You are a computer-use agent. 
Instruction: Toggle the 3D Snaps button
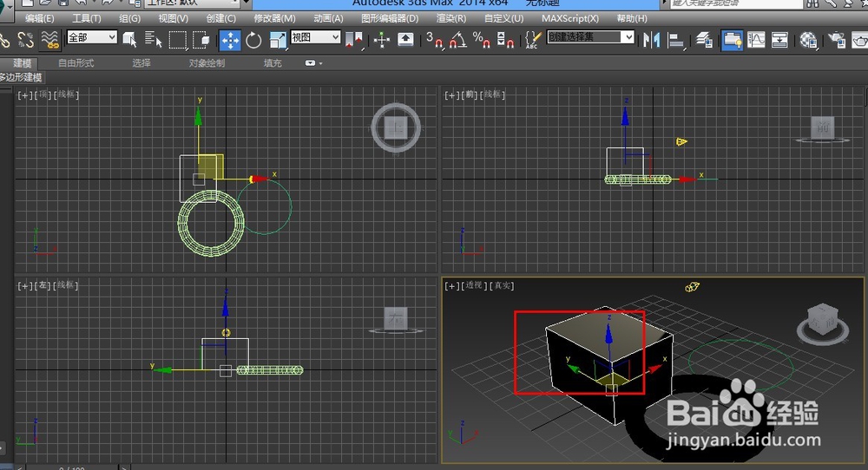tap(435, 40)
